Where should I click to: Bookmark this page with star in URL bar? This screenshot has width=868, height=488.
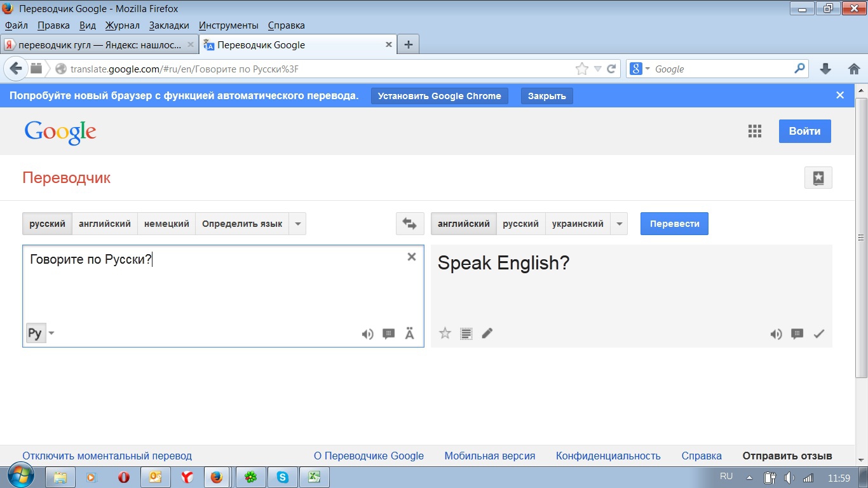click(x=581, y=69)
